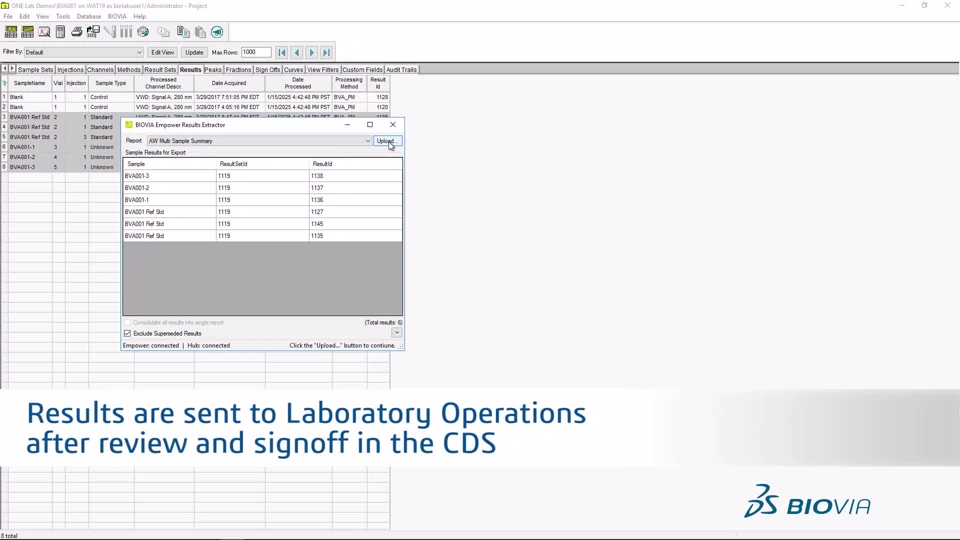
Task: Open the Review toolbar icon, first in the main toolbar
Action: tap(11, 32)
